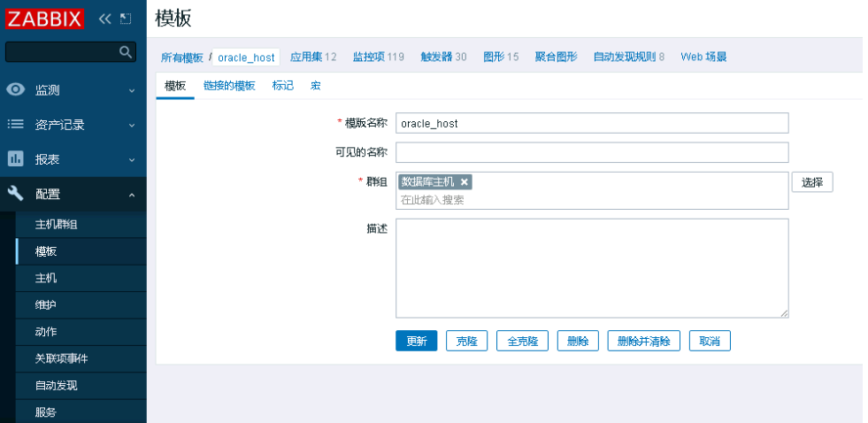Go to 所有模板 breadcrumb link

click(182, 57)
